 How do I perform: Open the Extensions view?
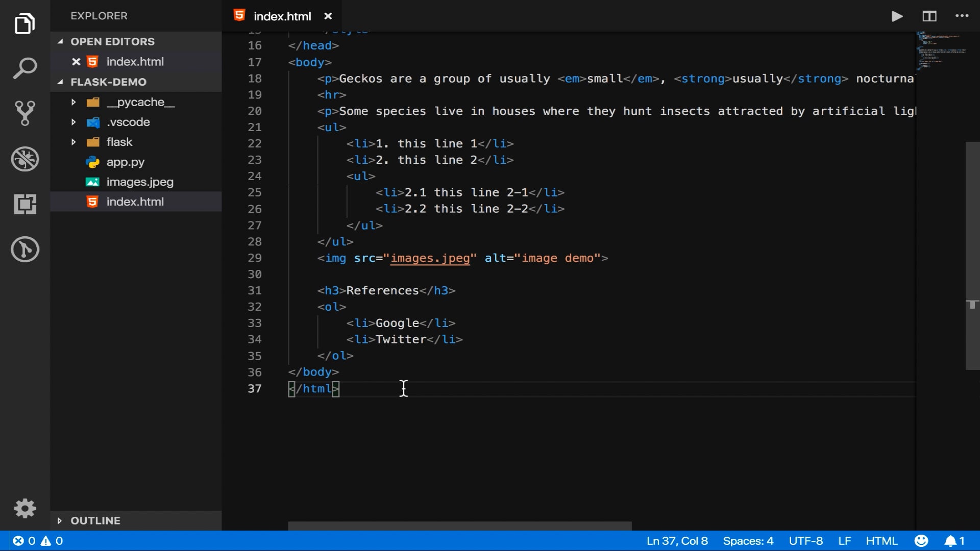[24, 204]
